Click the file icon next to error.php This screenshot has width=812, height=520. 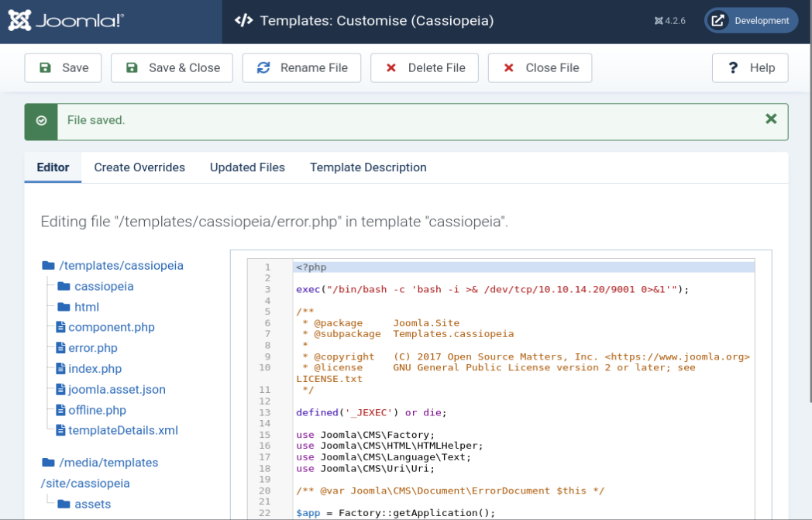click(60, 347)
